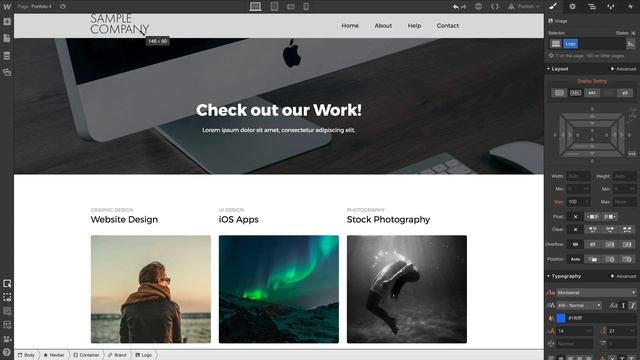Click the Contact nav link
640x360 pixels.
[448, 26]
